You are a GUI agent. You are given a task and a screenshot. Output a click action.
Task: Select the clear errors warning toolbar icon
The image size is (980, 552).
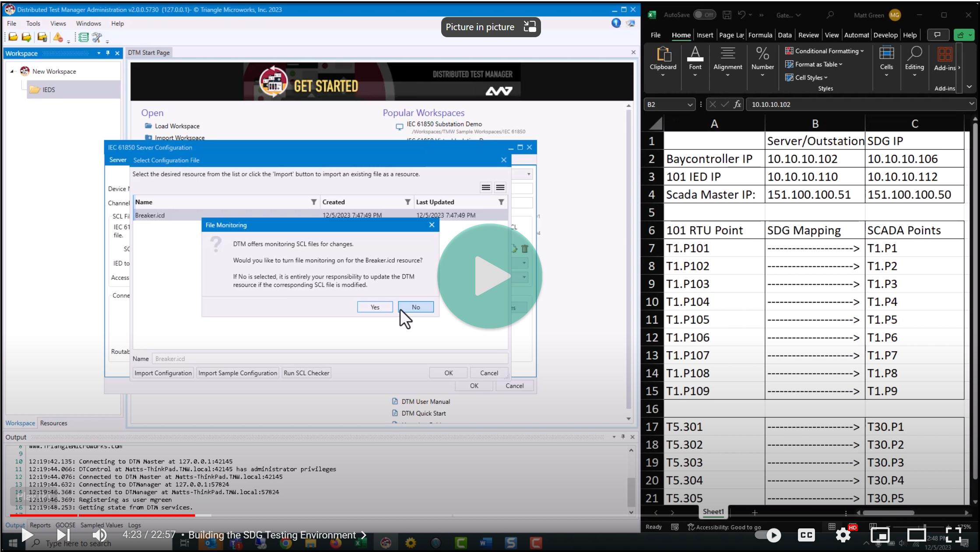tap(59, 38)
